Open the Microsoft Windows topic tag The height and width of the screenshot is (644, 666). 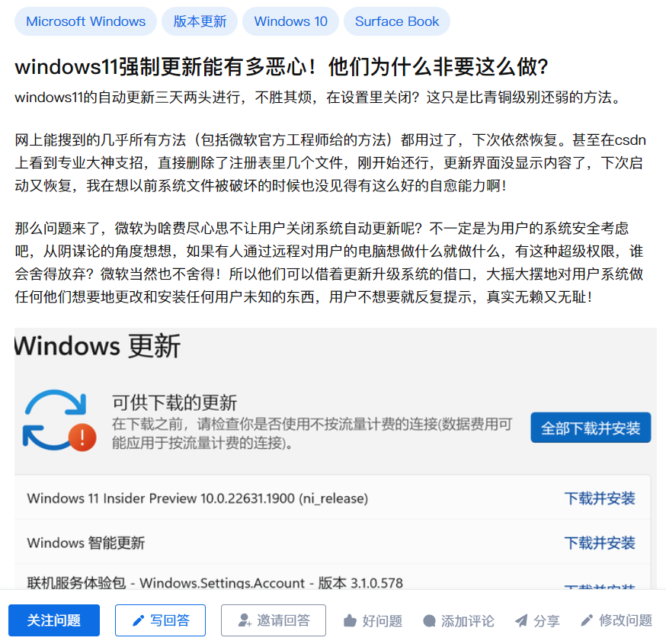click(x=85, y=21)
